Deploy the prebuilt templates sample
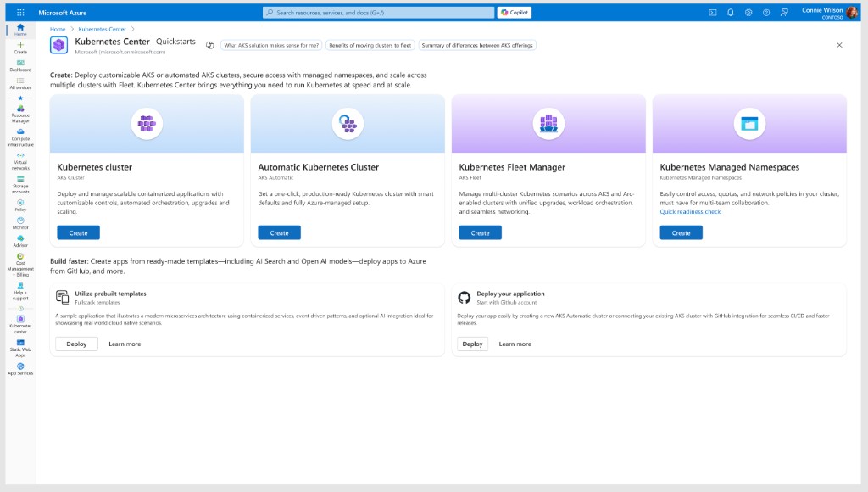868x492 pixels. 76,344
